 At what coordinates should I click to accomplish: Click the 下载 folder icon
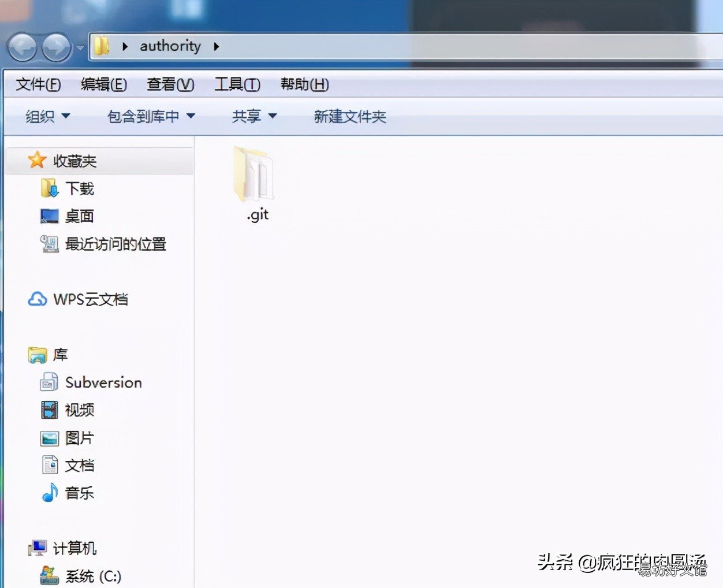tap(50, 188)
